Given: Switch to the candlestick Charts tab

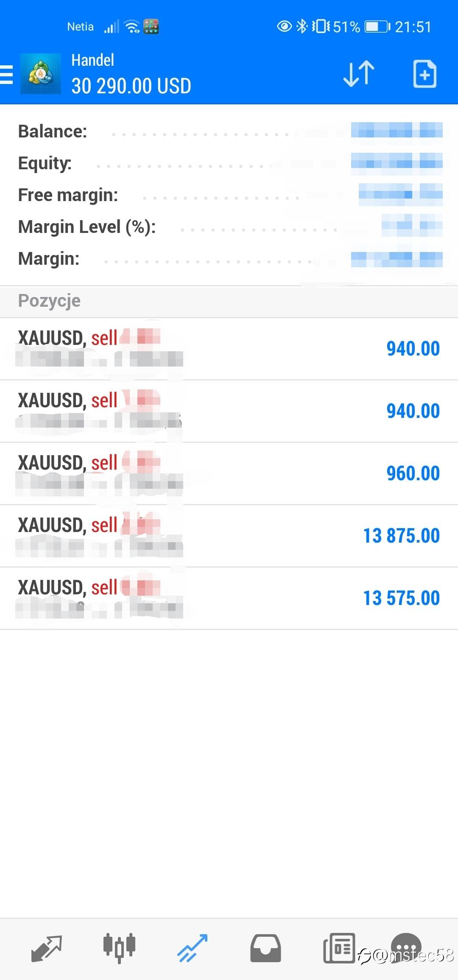Looking at the screenshot, I should click(119, 948).
